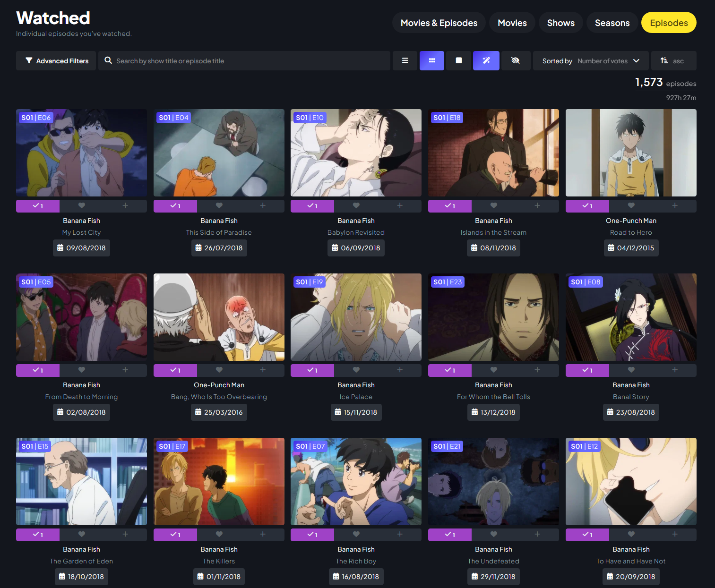Favorite the My Lost City episode with heart

(x=82, y=206)
